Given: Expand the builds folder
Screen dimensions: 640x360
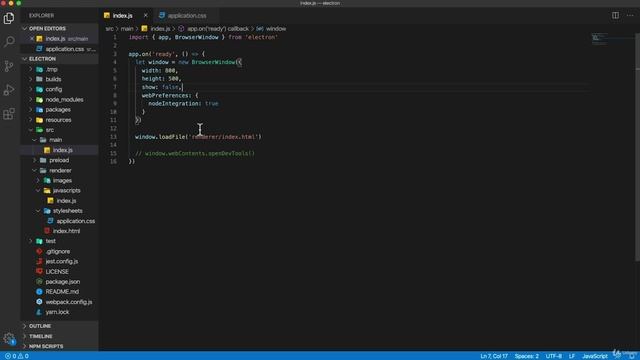Looking at the screenshot, I should click(x=60, y=79).
